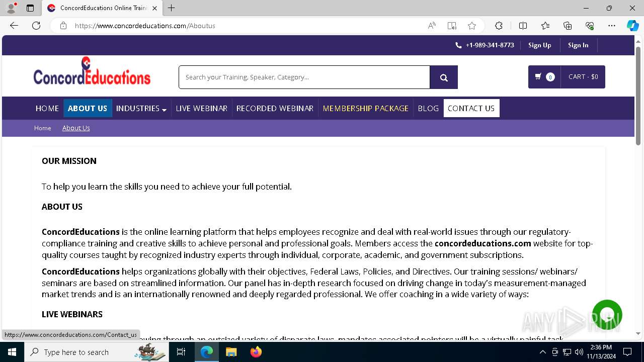Viewport: 644px width, 362px height.
Task: Click the Home breadcrumb link
Action: (43, 128)
